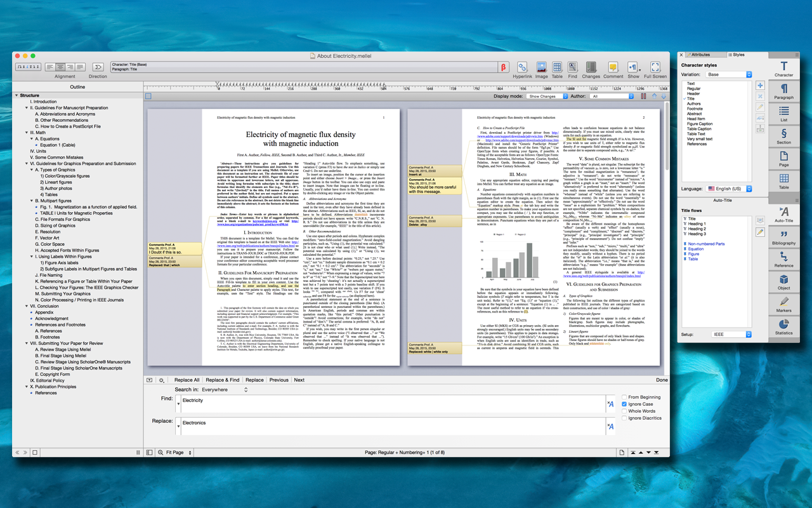
Task: Open the Changes tracking tool
Action: pyautogui.click(x=591, y=68)
